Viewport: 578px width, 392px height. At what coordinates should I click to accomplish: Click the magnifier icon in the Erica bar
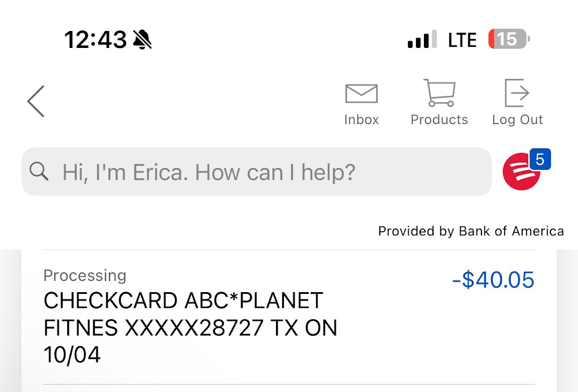click(x=39, y=171)
